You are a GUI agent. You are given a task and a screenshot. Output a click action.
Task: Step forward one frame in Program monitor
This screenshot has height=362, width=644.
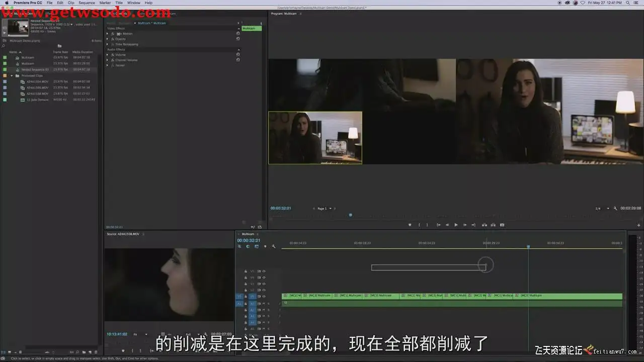pos(465,225)
